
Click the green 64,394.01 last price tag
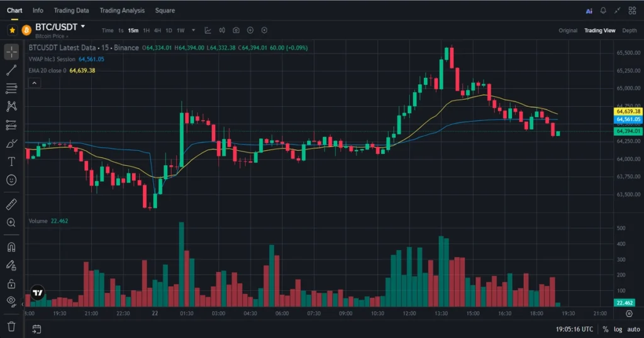click(628, 131)
